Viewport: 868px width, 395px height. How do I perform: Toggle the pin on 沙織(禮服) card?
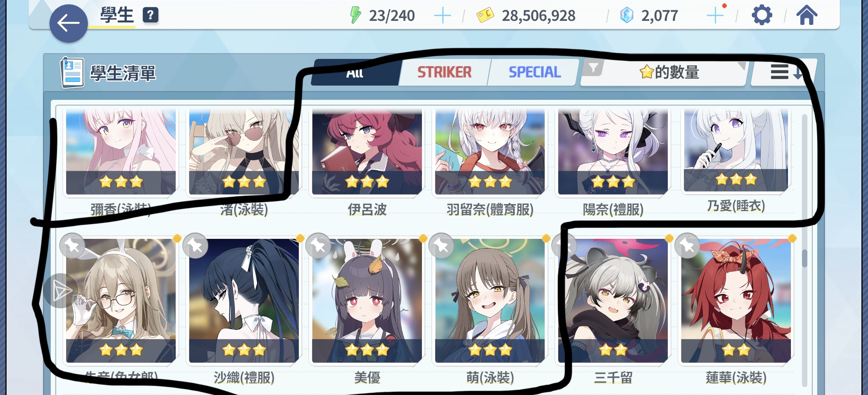[x=195, y=246]
